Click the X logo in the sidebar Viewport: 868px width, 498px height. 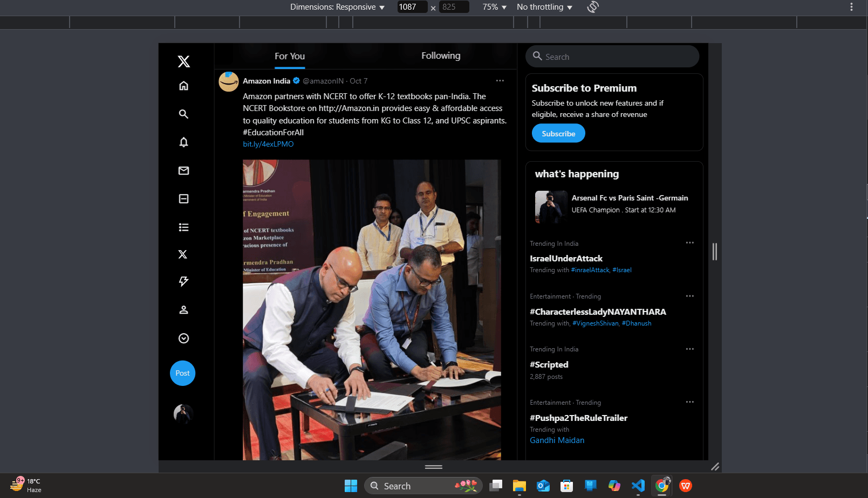click(x=184, y=61)
